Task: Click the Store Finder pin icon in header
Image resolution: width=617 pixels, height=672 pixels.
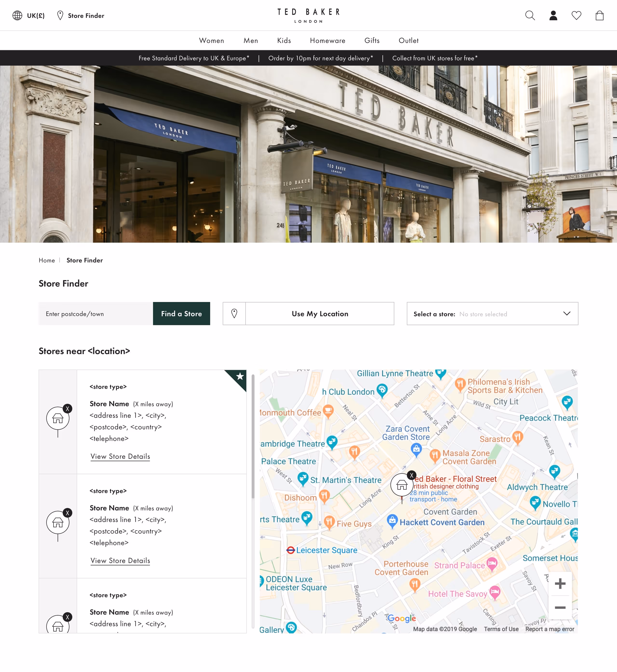Action: pos(60,15)
